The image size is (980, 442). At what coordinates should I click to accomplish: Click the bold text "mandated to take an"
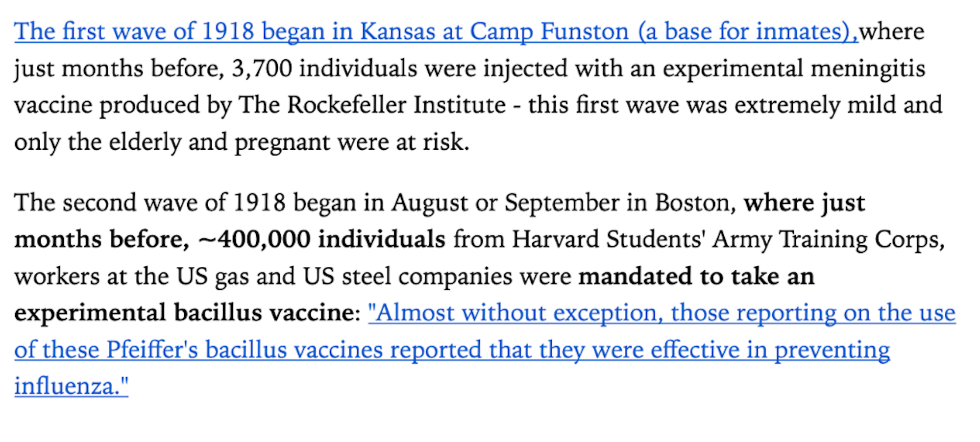pyautogui.click(x=696, y=277)
